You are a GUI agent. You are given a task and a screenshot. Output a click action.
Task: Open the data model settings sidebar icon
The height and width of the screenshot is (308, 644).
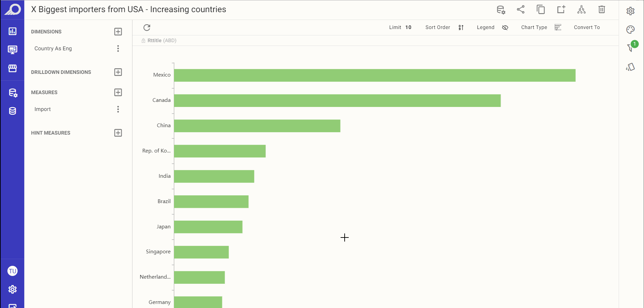click(x=13, y=93)
